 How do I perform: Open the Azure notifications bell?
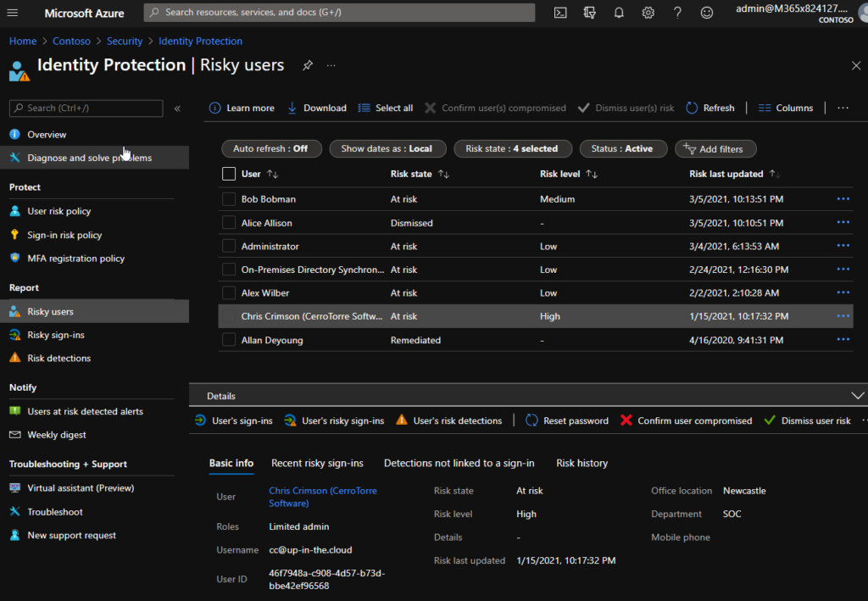tap(618, 13)
